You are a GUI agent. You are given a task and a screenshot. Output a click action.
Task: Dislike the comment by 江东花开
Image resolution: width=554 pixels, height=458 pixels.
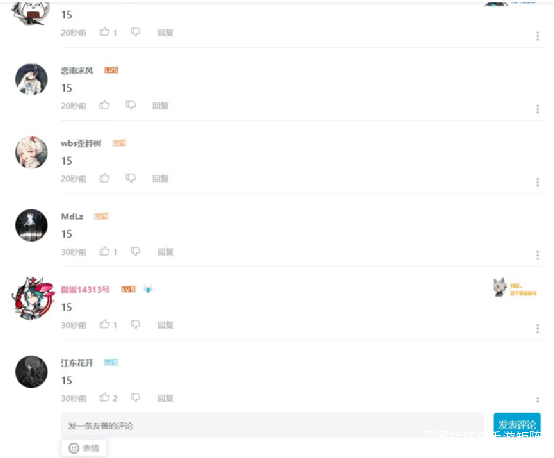click(x=135, y=398)
